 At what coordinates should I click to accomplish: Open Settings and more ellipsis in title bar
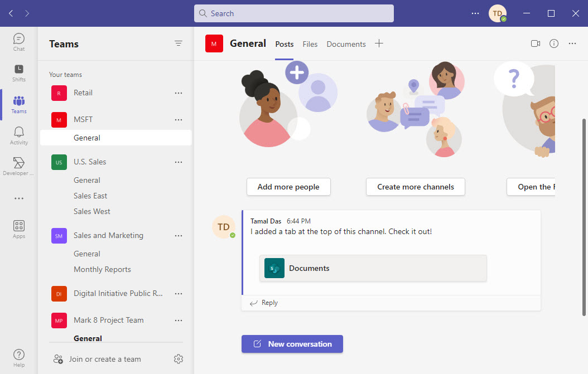[x=475, y=13]
